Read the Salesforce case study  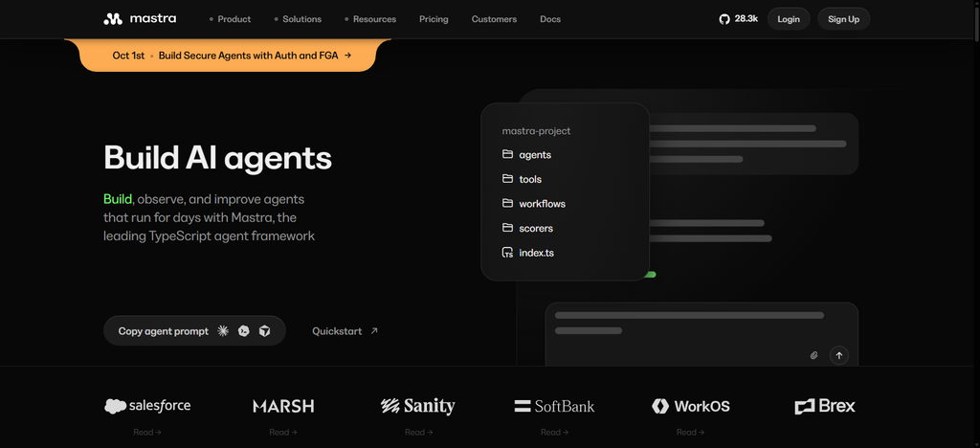tap(146, 432)
